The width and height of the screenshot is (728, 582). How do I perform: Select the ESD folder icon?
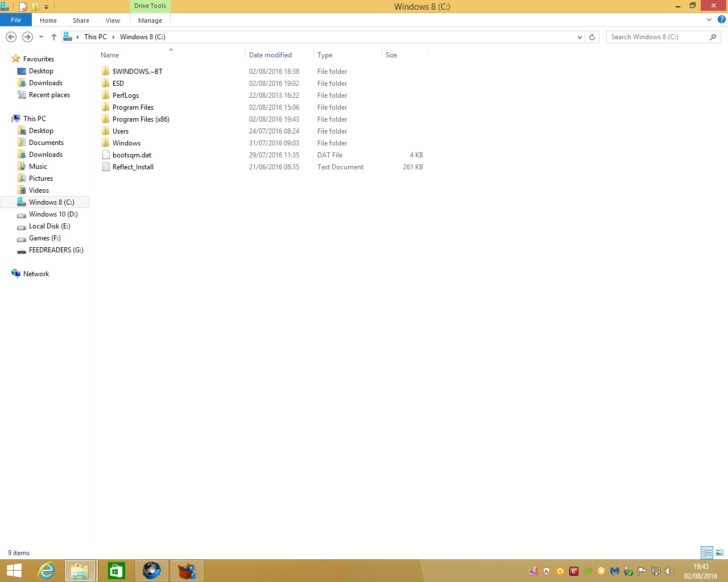(105, 84)
